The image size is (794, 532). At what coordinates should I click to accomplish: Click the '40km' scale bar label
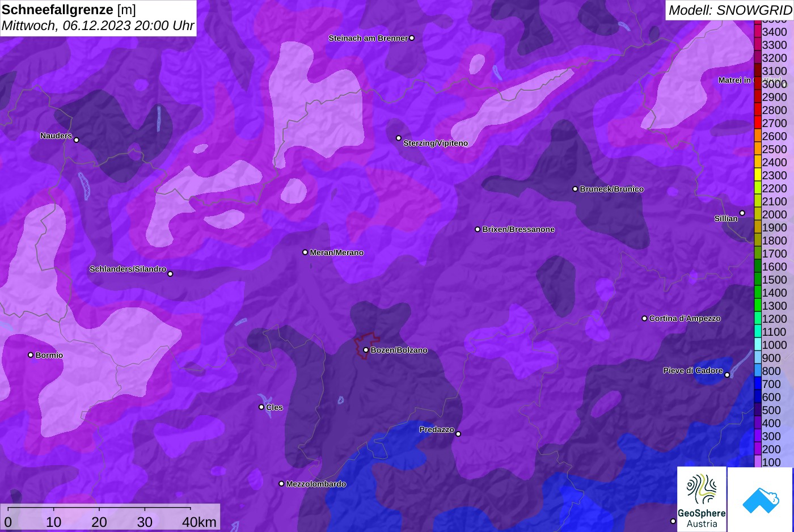click(199, 522)
